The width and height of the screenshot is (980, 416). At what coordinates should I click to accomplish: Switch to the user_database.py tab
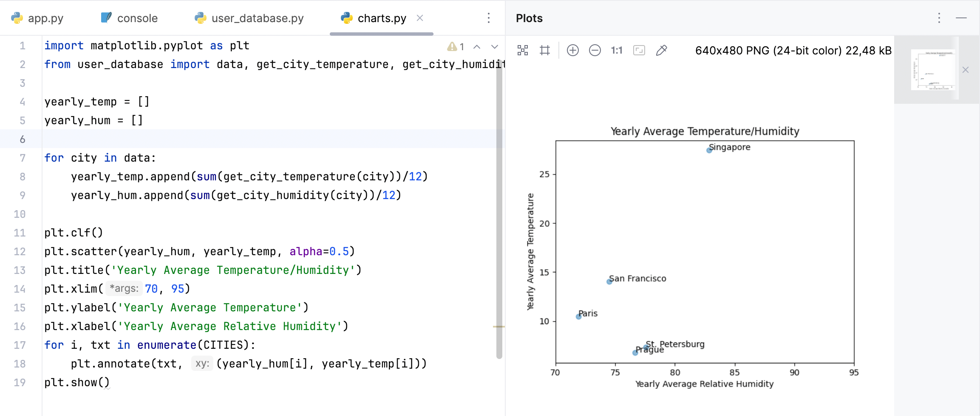257,18
